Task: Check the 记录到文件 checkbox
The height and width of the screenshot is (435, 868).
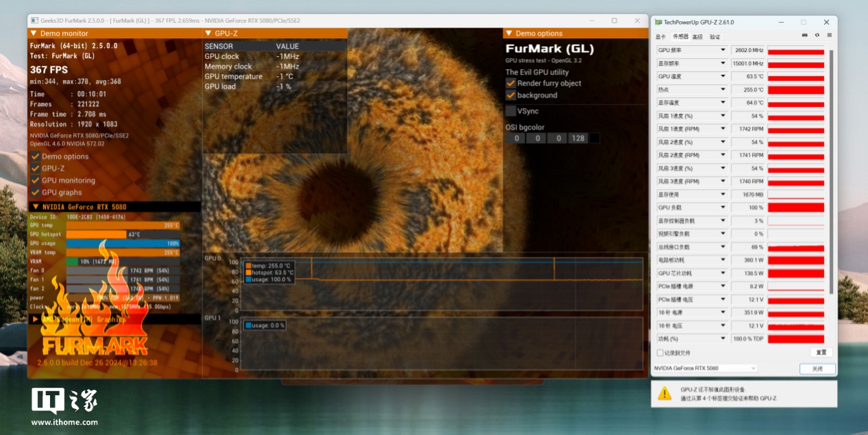Action: click(660, 353)
